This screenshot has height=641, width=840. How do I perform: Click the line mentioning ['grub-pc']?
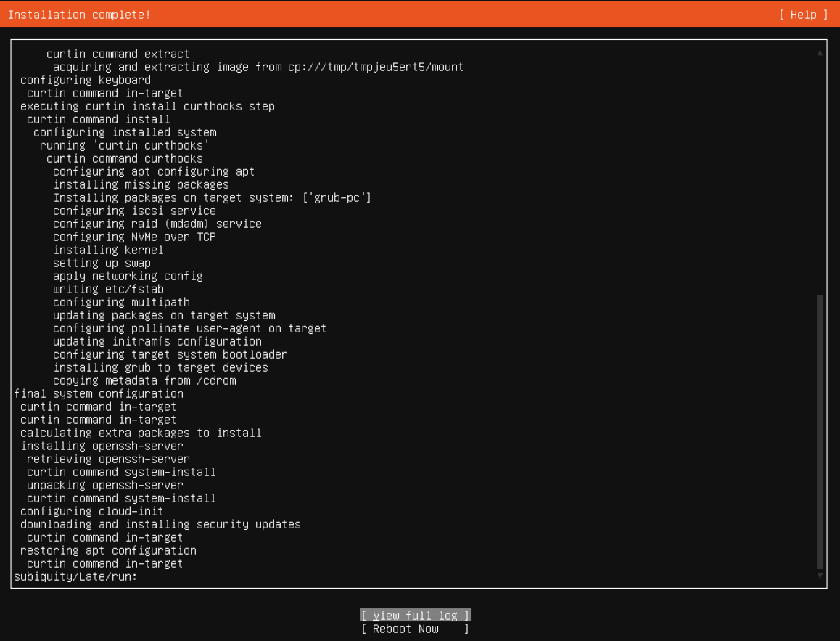pos(212,197)
